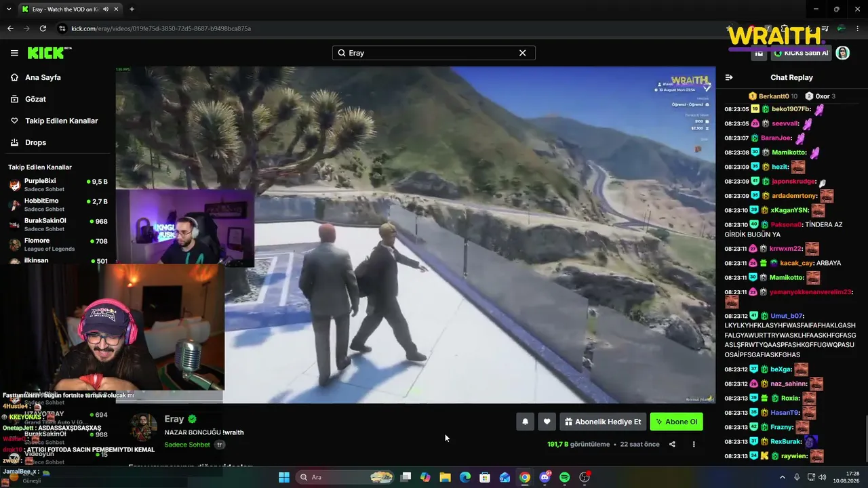Open the tab search dropdown arrow
The width and height of the screenshot is (868, 488).
tap(9, 9)
